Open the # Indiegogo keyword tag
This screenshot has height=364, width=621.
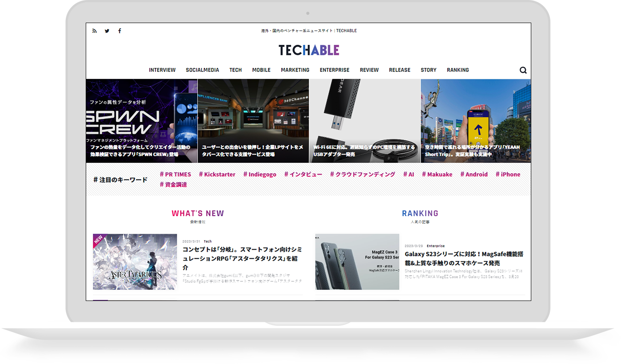[260, 174]
